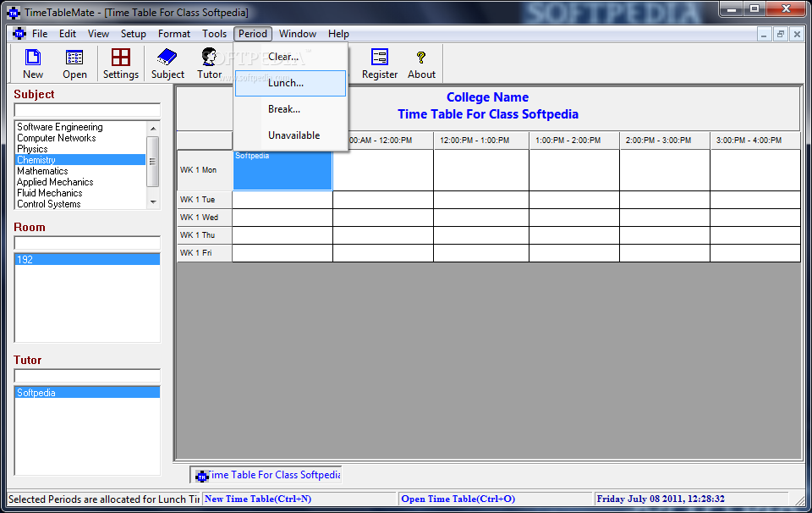
Task: Click the app icon beside the File menu
Action: [x=19, y=34]
